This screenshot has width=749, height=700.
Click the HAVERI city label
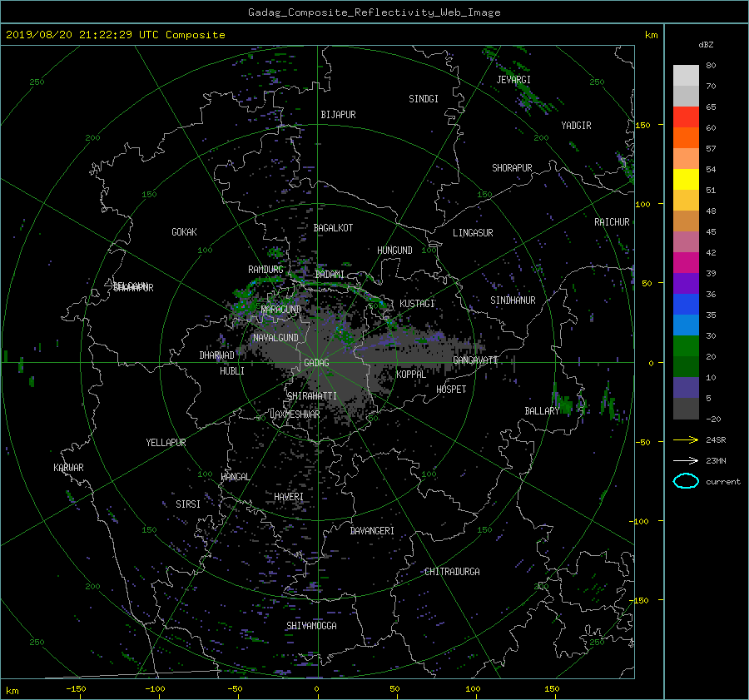click(289, 497)
